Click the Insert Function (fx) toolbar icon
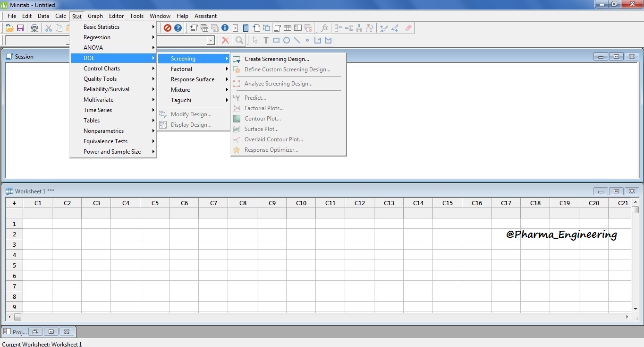 click(x=324, y=27)
